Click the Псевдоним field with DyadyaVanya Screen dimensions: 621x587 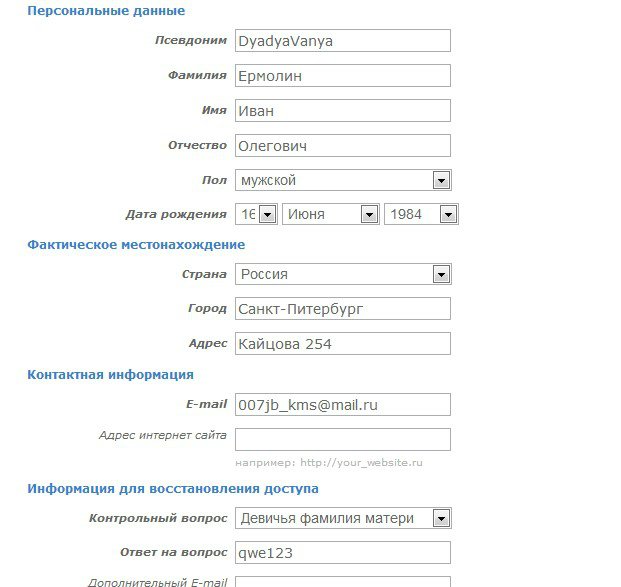pyautogui.click(x=343, y=40)
